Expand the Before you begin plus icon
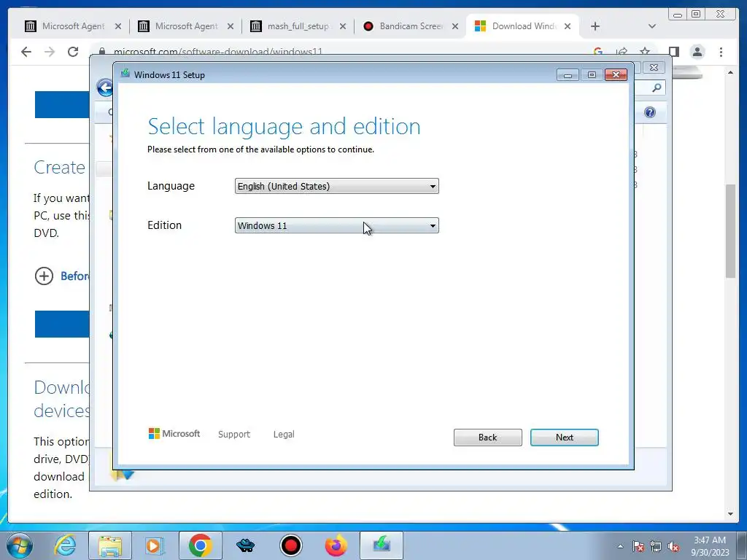 (x=44, y=276)
